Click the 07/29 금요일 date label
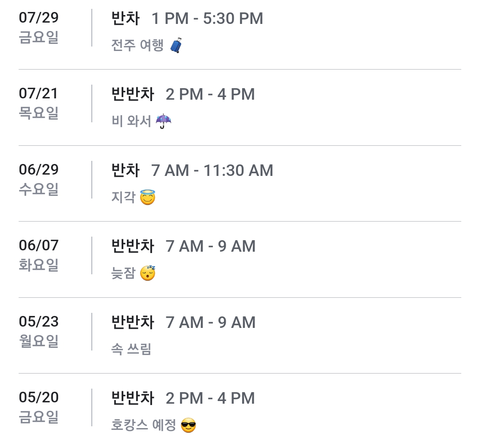The height and width of the screenshot is (448, 479). pyautogui.click(x=39, y=27)
